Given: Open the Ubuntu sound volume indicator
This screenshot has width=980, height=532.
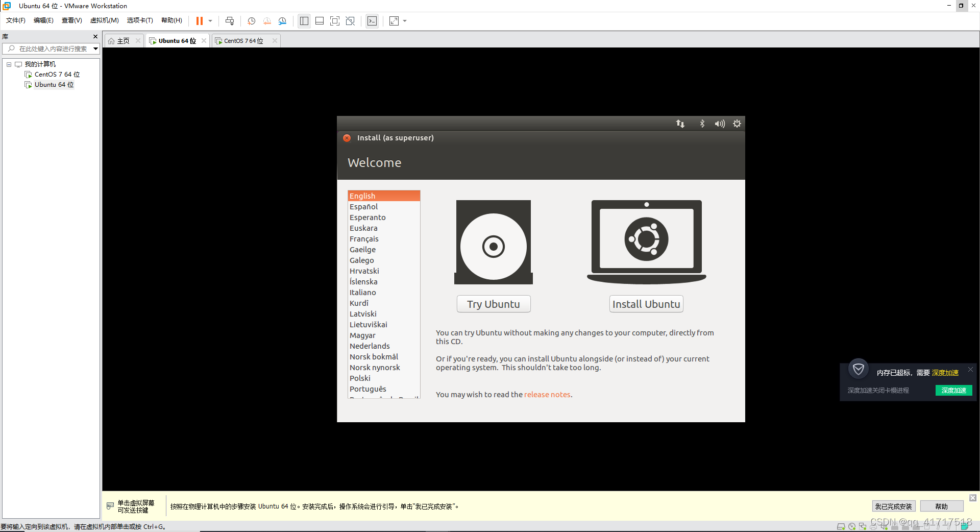Looking at the screenshot, I should click(x=720, y=124).
